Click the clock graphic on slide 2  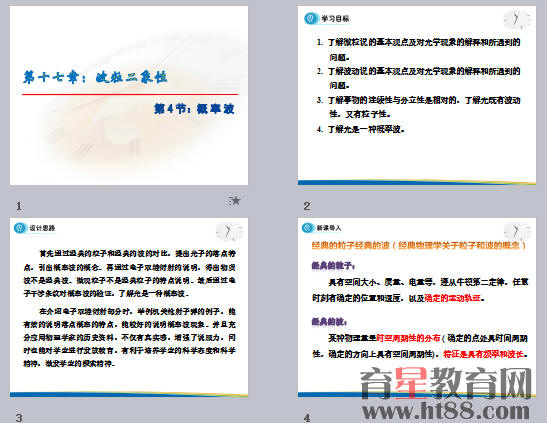pyautogui.click(x=518, y=20)
